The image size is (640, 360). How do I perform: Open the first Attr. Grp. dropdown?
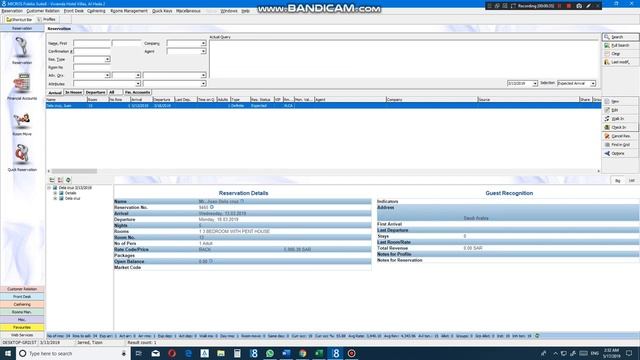tap(107, 76)
